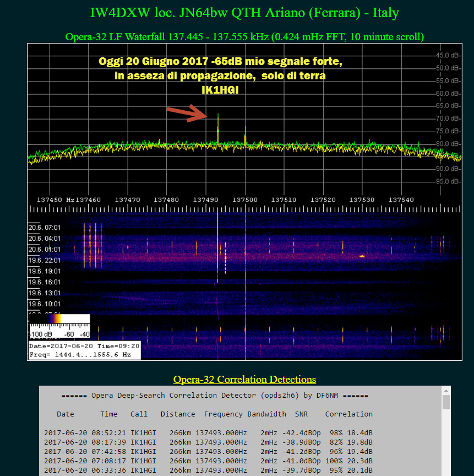The image size is (474, 476).
Task: Select the 06:33:36 IK1HGI detection row
Action: pos(208,470)
